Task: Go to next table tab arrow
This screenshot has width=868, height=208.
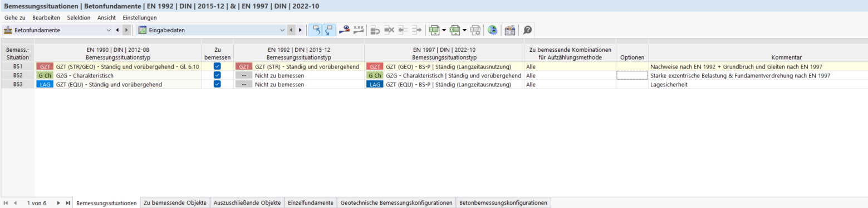Action: pos(58,203)
